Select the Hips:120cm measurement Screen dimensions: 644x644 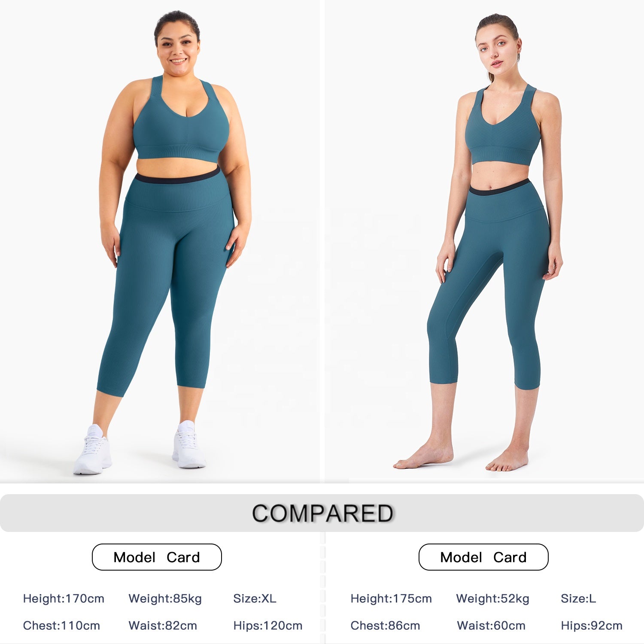(x=267, y=626)
